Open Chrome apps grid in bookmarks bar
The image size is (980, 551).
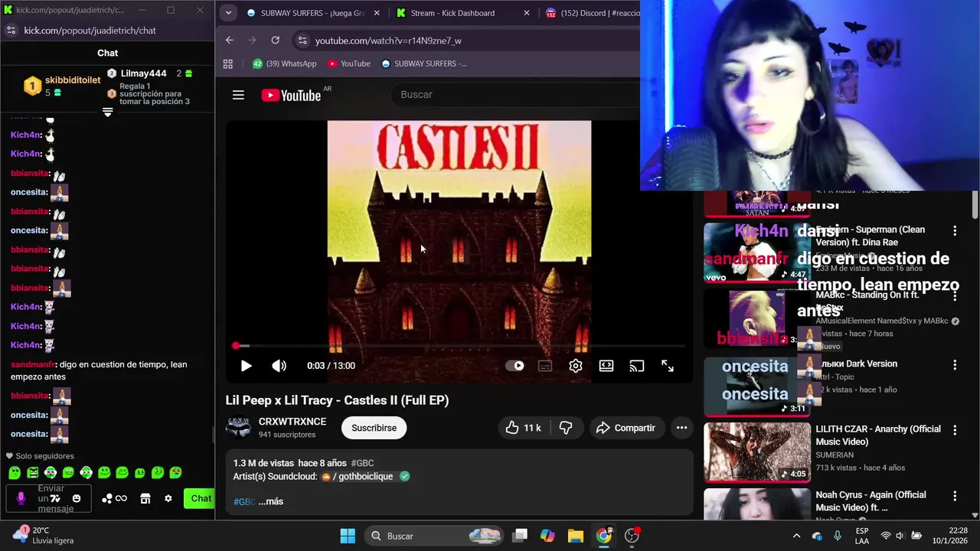(227, 64)
